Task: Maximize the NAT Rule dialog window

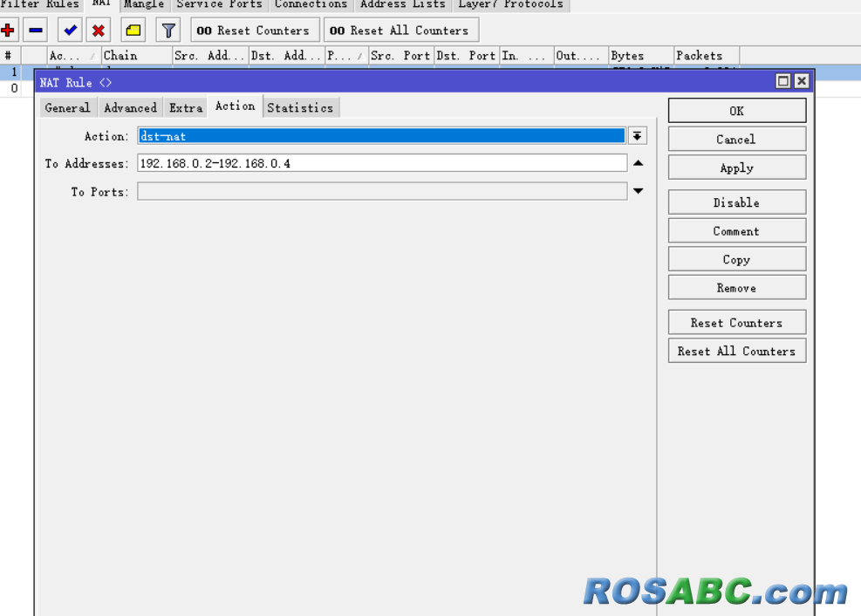Action: (x=783, y=81)
